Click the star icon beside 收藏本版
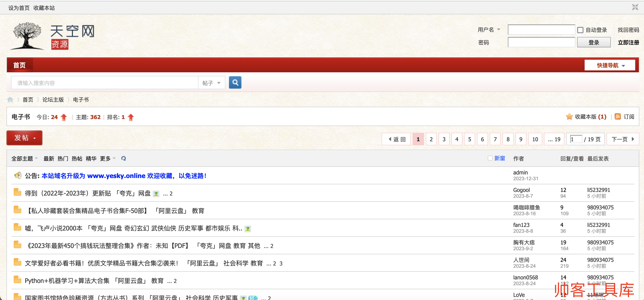This screenshot has width=644, height=300. [x=569, y=117]
